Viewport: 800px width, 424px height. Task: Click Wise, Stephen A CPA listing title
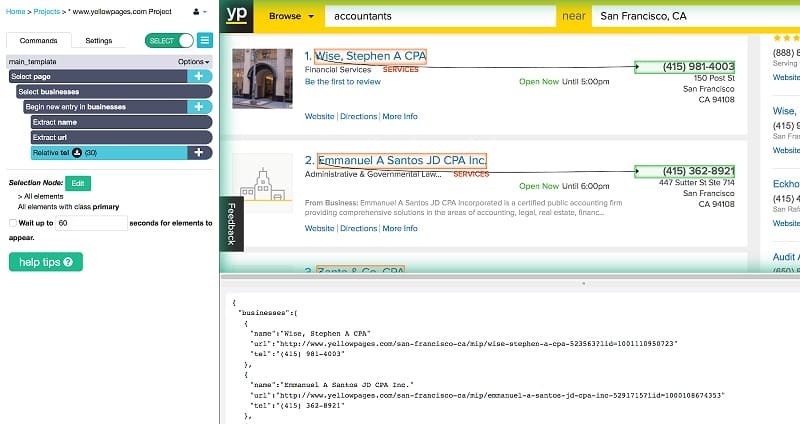pyautogui.click(x=370, y=56)
